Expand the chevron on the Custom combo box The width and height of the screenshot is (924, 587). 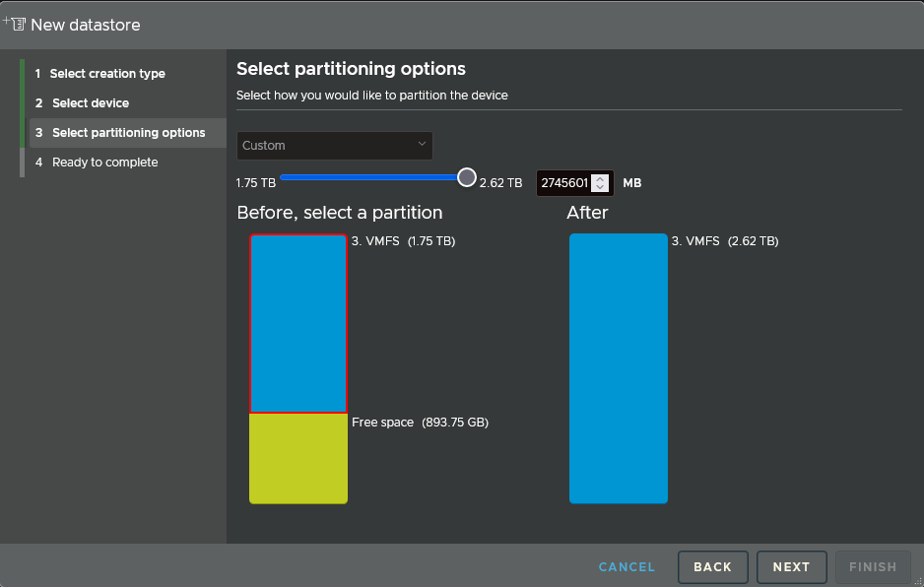(422, 145)
